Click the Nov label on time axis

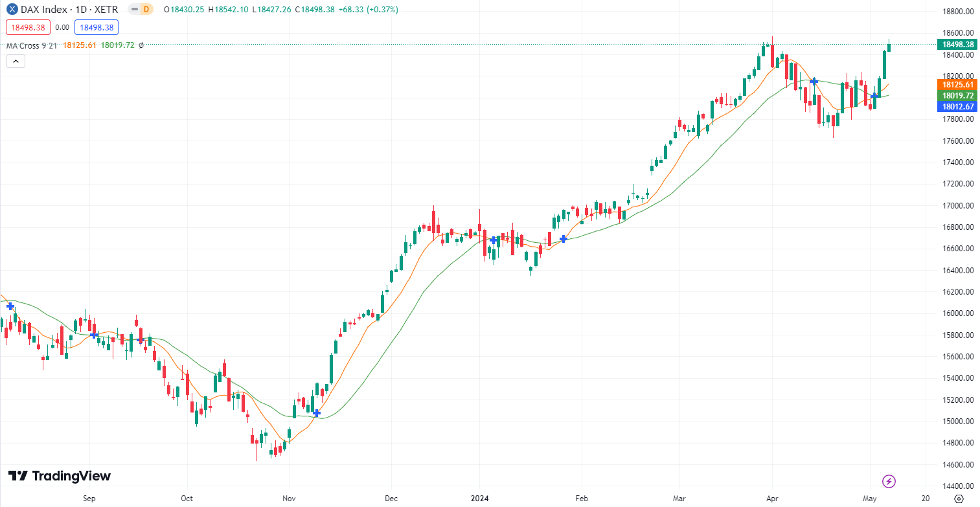pos(289,499)
